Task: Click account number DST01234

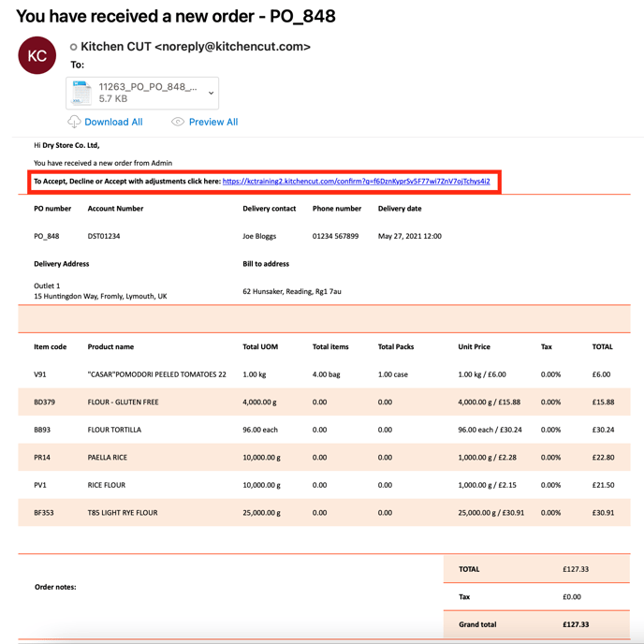Action: click(104, 236)
